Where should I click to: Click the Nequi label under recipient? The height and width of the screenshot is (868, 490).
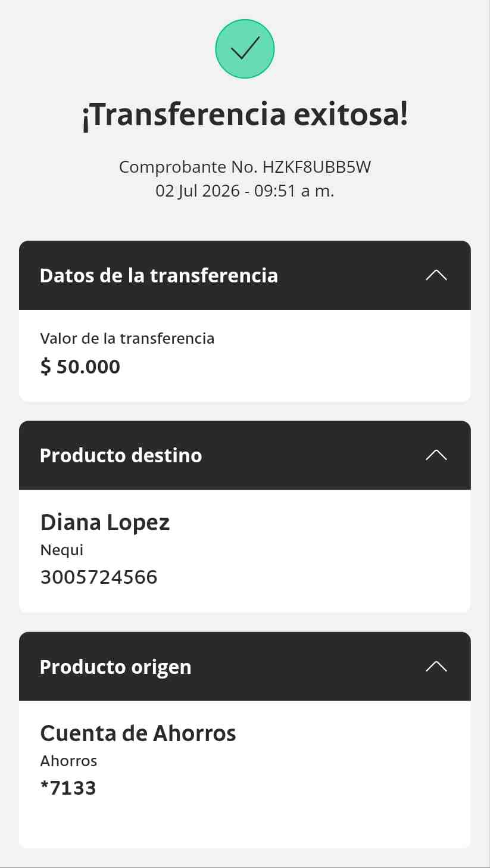pos(62,550)
